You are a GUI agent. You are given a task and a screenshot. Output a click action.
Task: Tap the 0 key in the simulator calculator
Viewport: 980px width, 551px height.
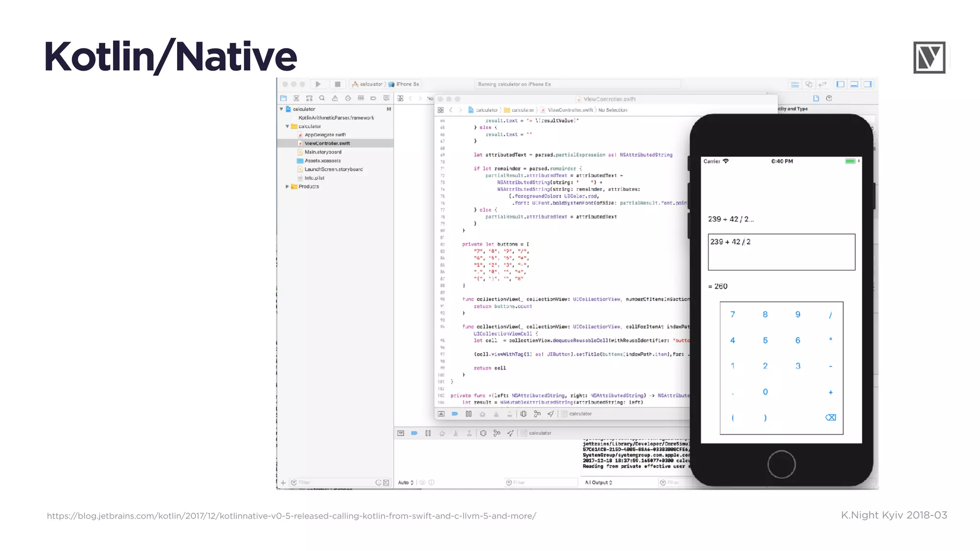tap(765, 392)
